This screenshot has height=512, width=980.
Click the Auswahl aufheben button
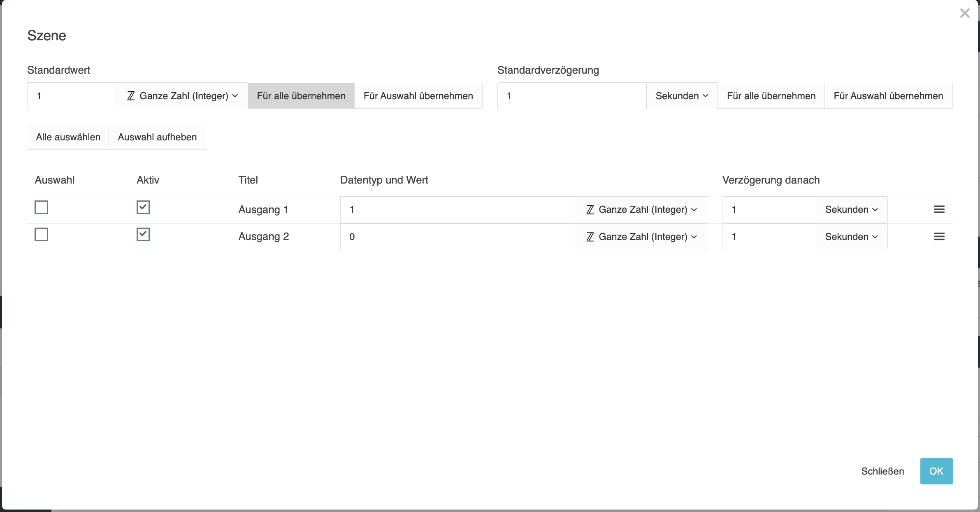pos(157,137)
